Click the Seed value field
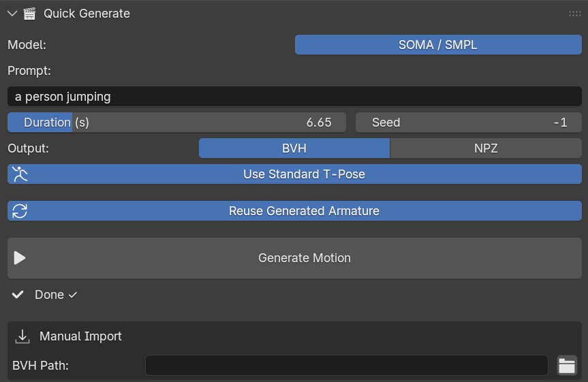 tap(468, 122)
